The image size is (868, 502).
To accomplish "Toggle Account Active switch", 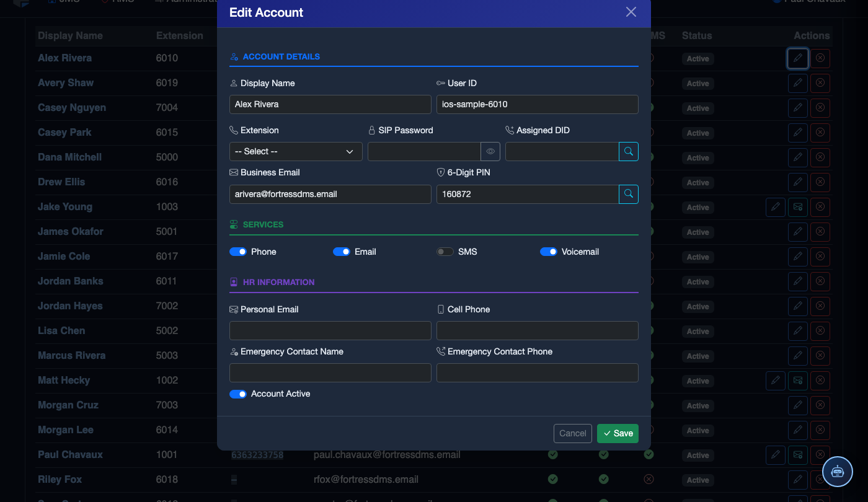I will [238, 394].
